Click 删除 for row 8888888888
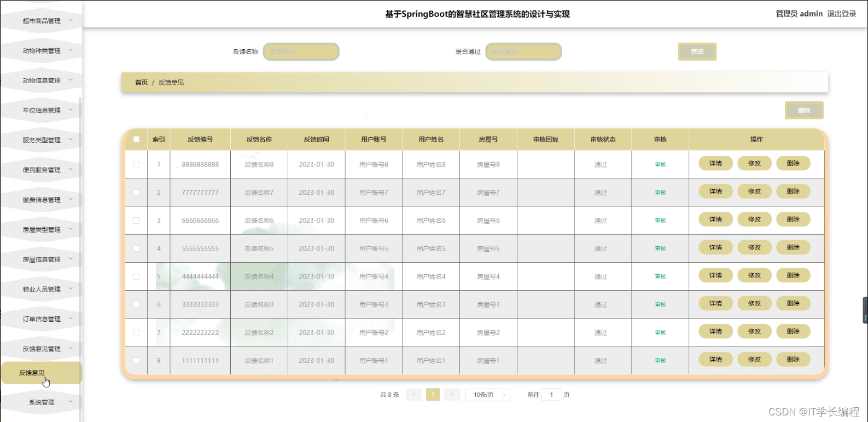The image size is (868, 422). pos(793,163)
